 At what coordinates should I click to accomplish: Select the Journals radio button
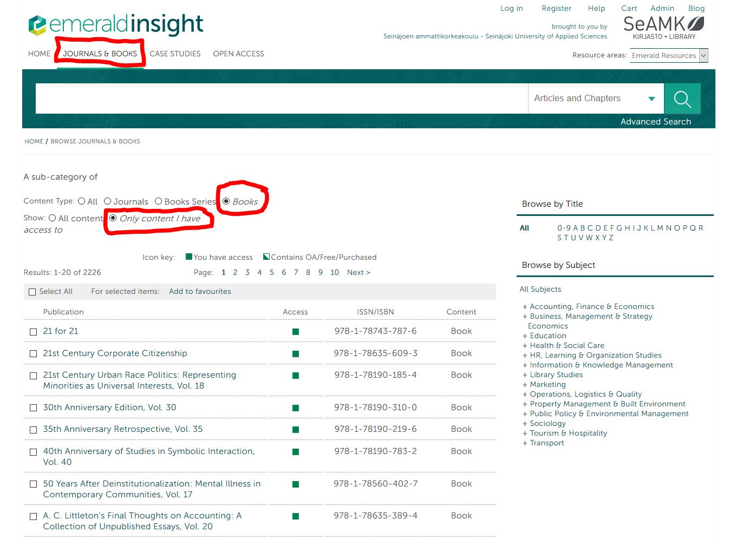pyautogui.click(x=107, y=201)
